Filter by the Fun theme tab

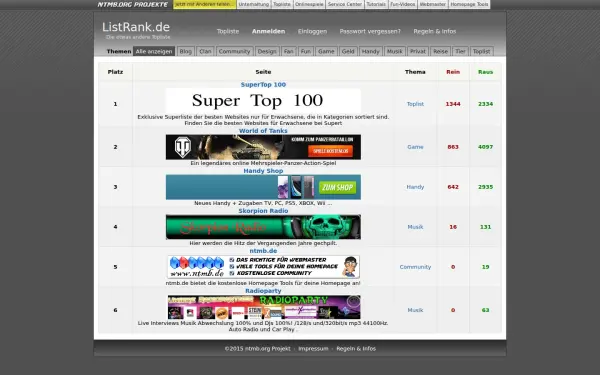[306, 51]
